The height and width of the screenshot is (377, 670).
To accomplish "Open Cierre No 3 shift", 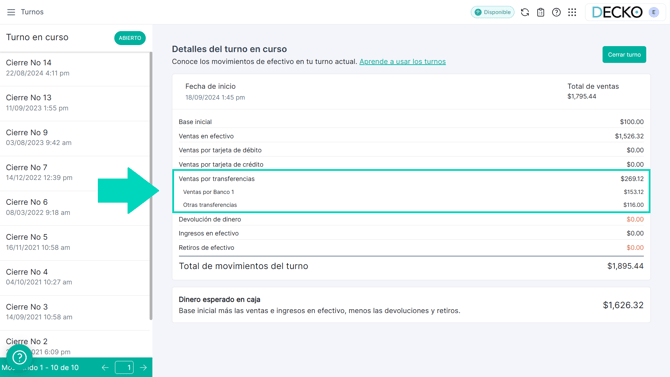I will (x=75, y=312).
